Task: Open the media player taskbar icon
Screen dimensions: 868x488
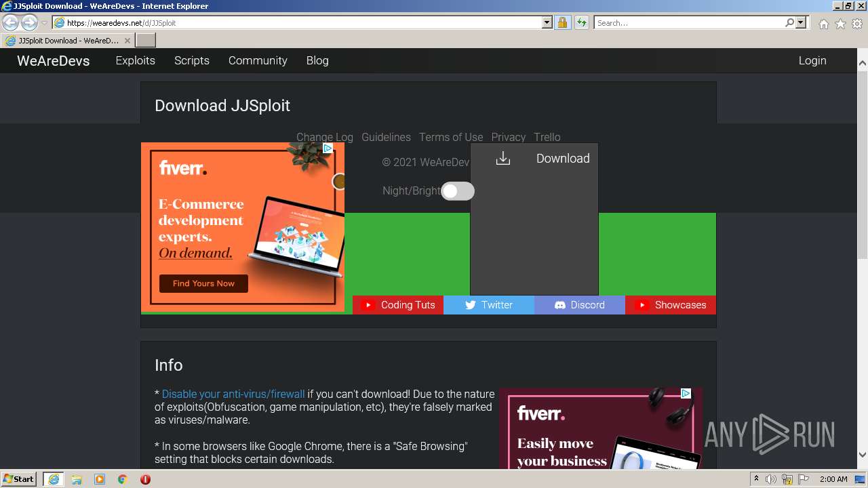Action: pyautogui.click(x=100, y=479)
